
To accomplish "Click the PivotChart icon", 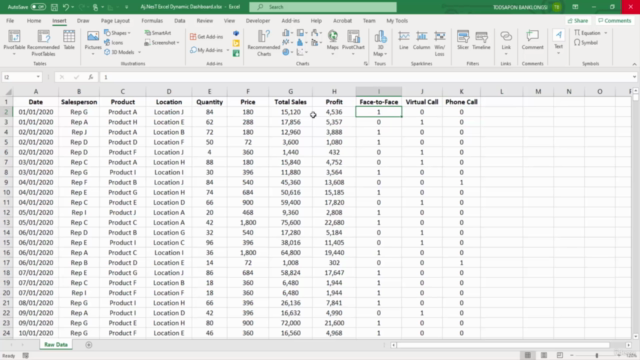I will coord(353,42).
